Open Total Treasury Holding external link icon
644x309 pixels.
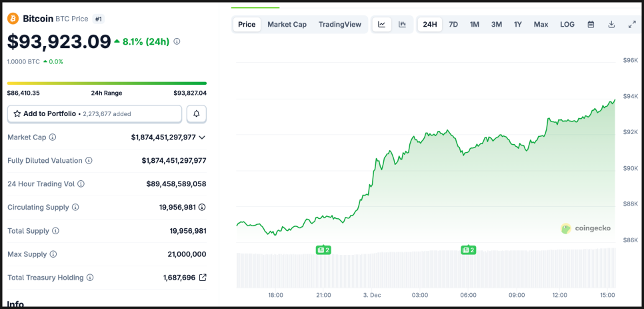point(203,278)
